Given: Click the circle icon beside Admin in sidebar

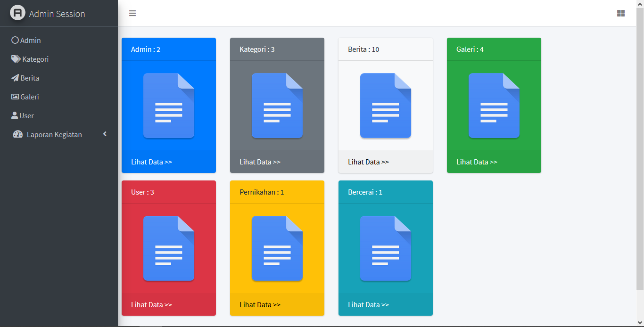Looking at the screenshot, I should [15, 40].
